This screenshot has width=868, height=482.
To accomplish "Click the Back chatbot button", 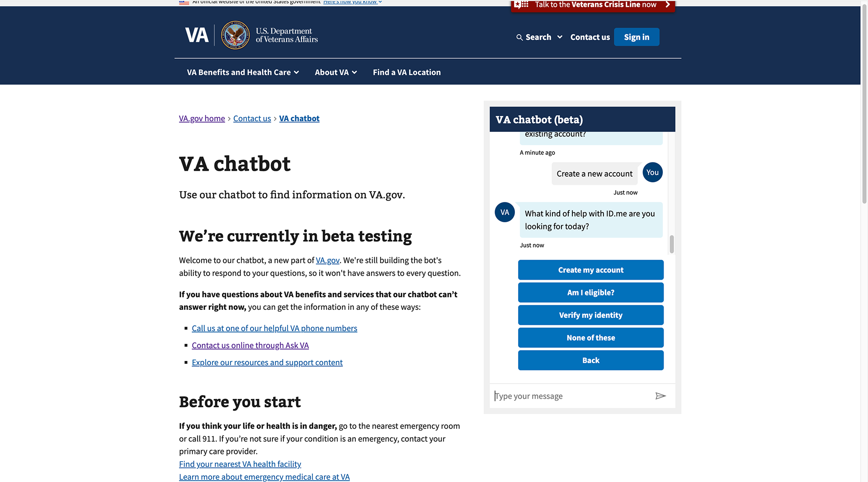I will tap(590, 360).
